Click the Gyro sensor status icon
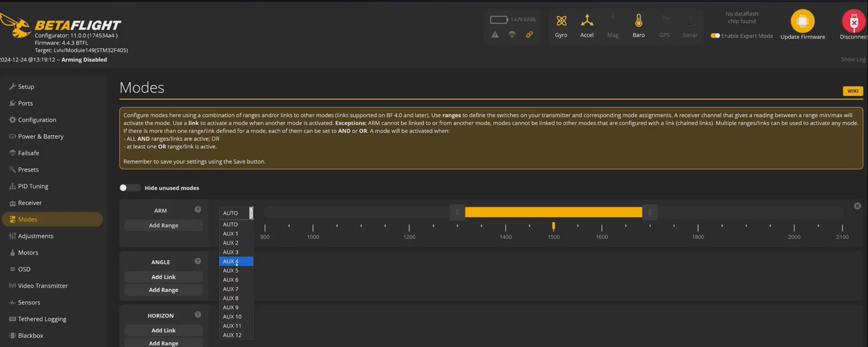Image resolution: width=868 pixels, height=347 pixels. click(x=561, y=21)
